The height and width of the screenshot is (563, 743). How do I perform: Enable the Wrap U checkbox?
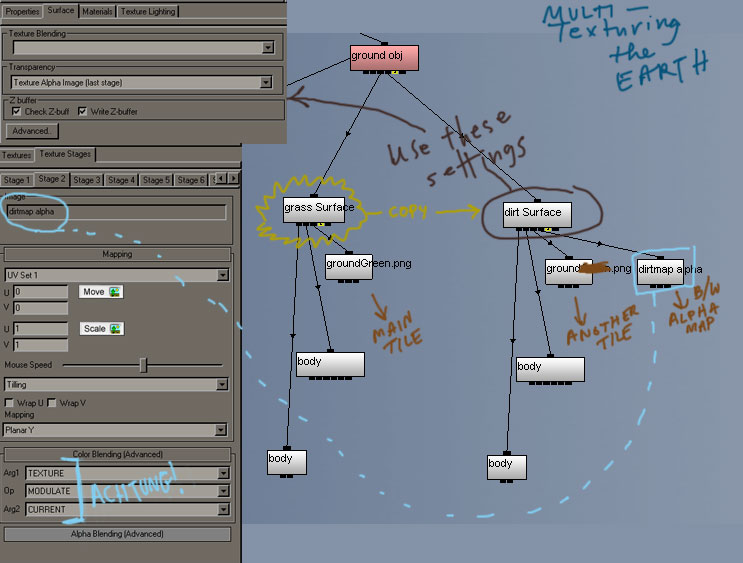10,402
